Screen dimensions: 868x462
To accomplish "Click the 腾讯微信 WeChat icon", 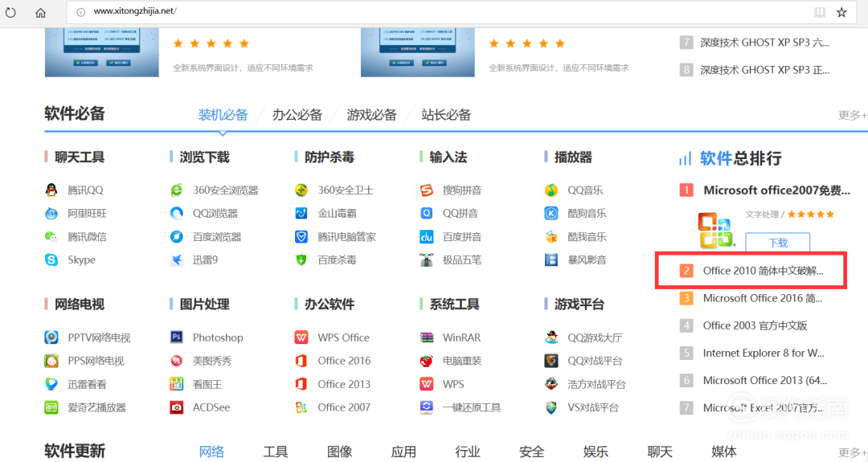I will 51,237.
